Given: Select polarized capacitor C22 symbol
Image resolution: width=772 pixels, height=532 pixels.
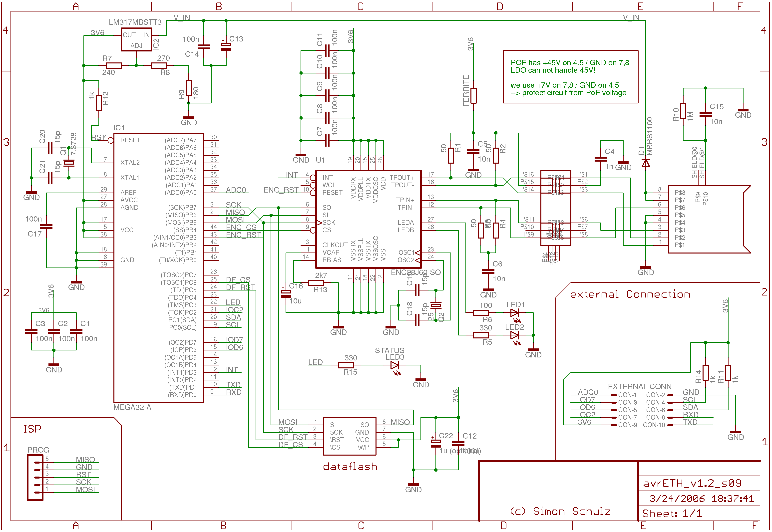Looking at the screenshot, I should pos(436,442).
